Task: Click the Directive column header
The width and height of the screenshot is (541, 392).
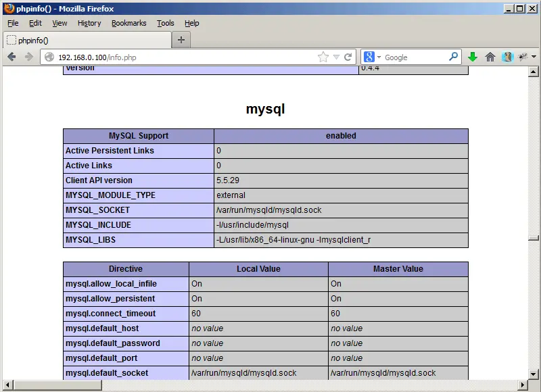Action: pyautogui.click(x=126, y=269)
